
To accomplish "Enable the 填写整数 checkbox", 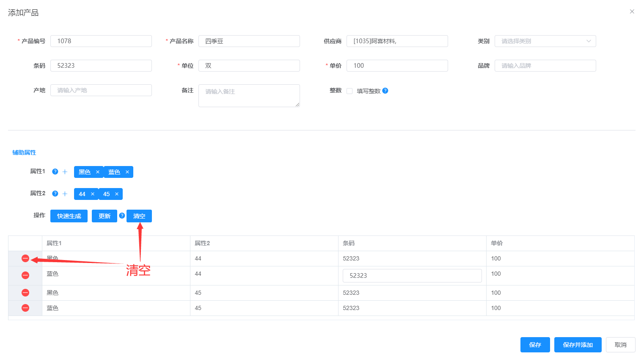I will (350, 91).
